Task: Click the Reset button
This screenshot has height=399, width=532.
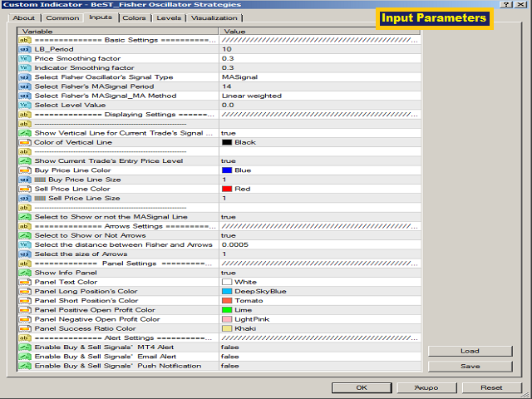Action: (x=491, y=387)
